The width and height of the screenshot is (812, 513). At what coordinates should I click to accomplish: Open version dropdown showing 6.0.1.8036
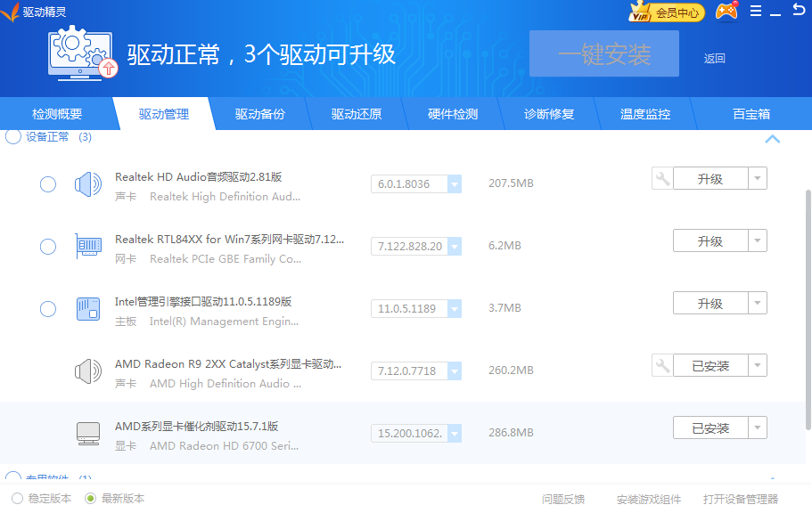(454, 184)
